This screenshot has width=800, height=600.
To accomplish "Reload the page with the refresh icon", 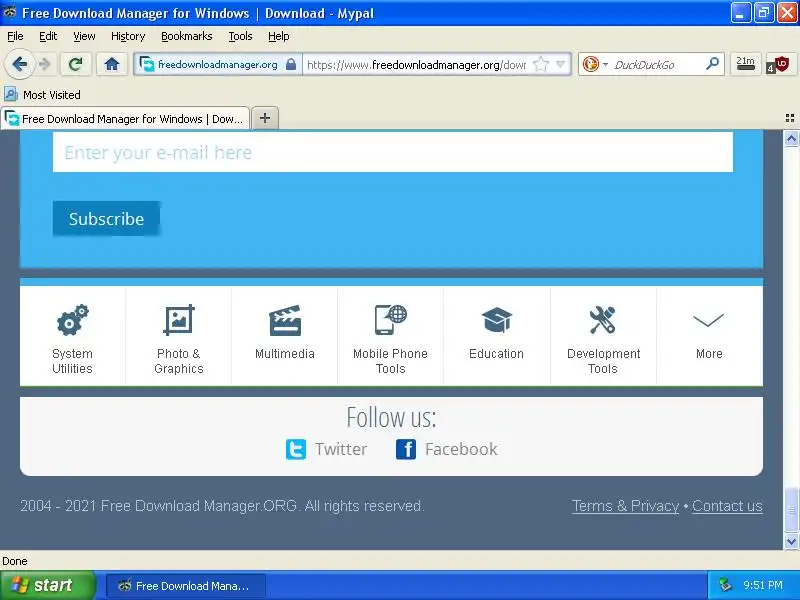I will click(x=76, y=64).
